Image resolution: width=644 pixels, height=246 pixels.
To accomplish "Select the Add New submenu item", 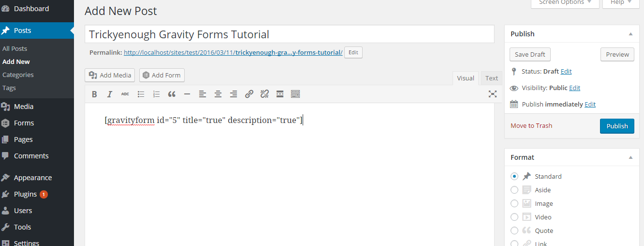I will point(16,61).
